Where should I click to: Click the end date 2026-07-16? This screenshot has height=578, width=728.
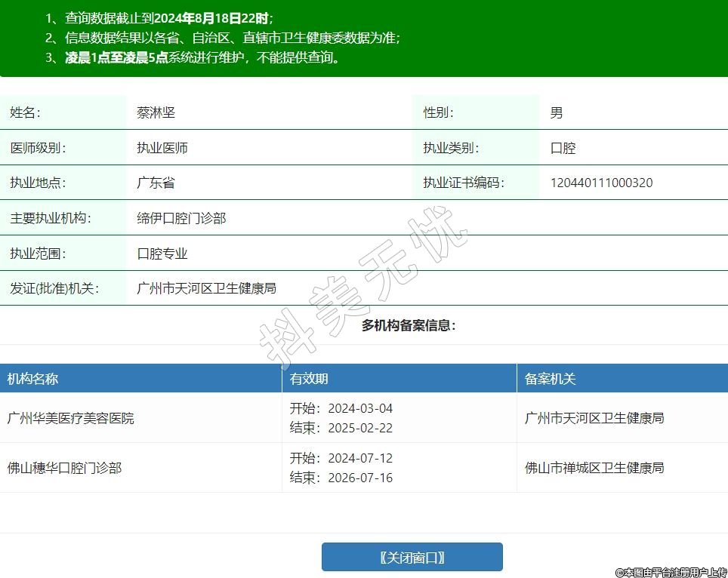[x=360, y=478]
